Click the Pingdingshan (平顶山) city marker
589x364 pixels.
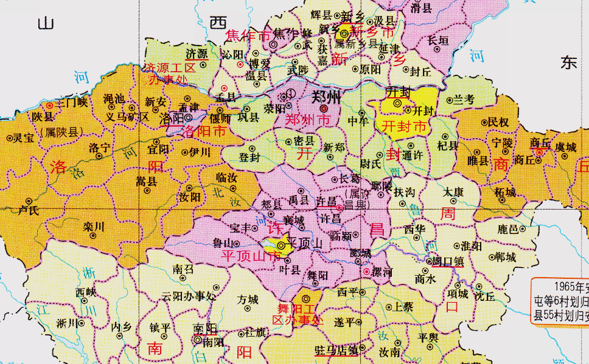281,245
